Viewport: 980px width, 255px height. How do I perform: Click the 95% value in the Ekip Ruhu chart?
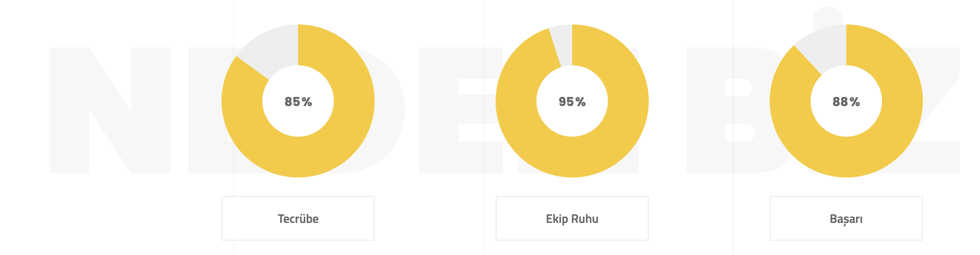pyautogui.click(x=572, y=101)
